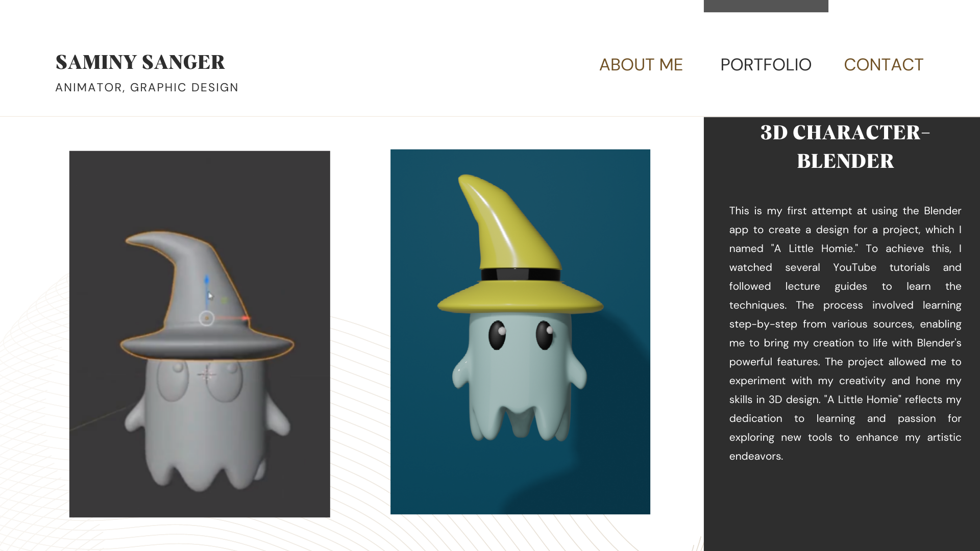Click the 3D Character-Blender heading

click(845, 146)
